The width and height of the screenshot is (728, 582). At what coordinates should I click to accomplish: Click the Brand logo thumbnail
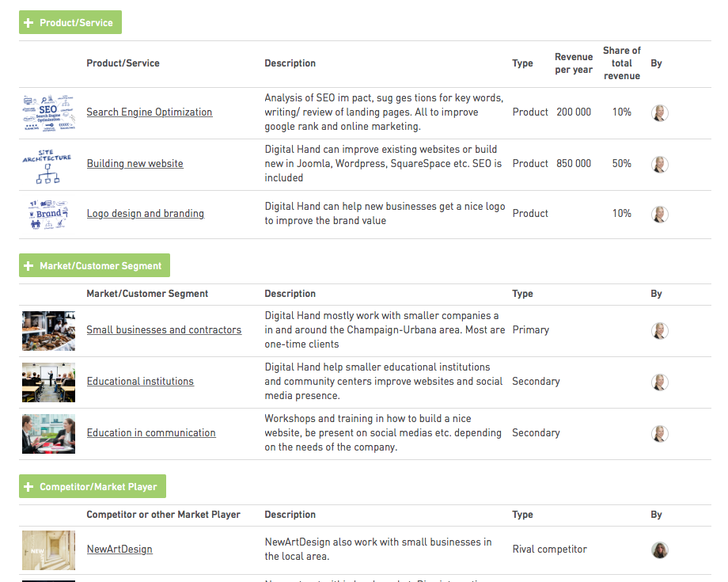point(48,214)
